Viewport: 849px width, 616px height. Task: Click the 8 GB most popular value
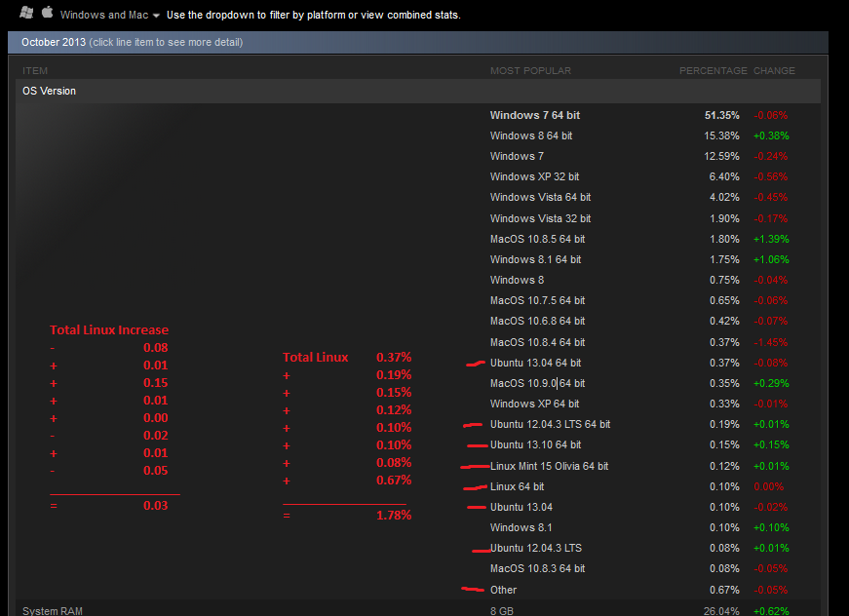(501, 611)
